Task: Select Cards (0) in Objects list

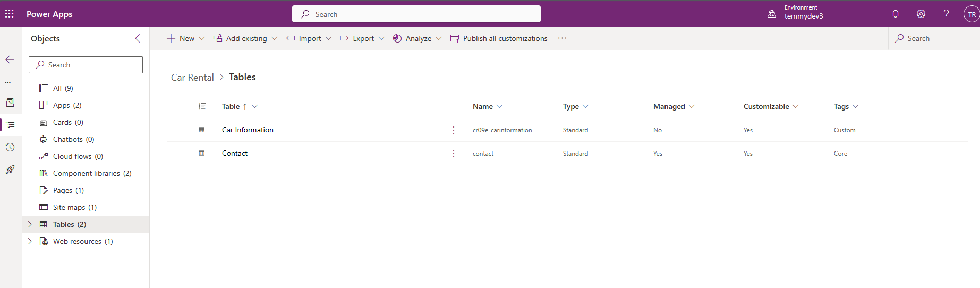Action: click(86, 122)
